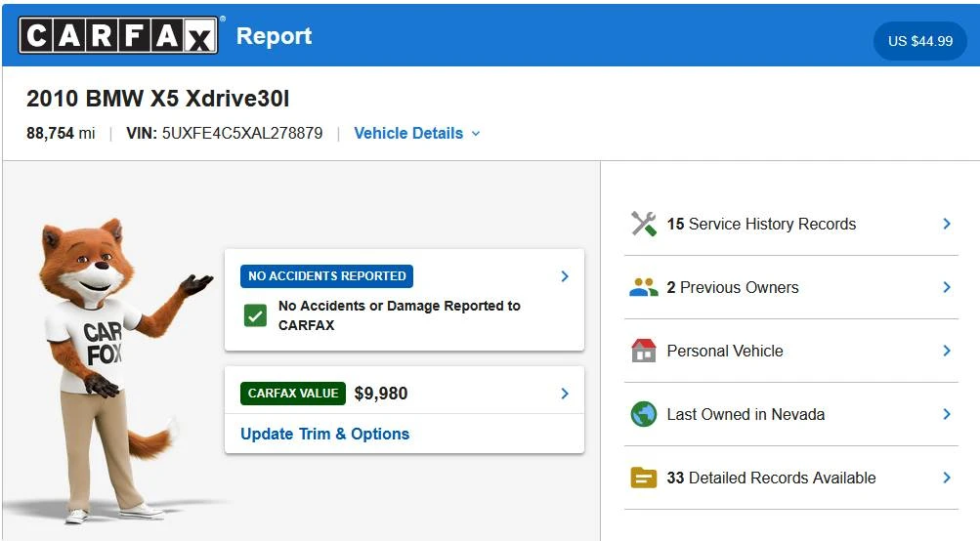Click the CARFAX VALUE badge

[293, 393]
